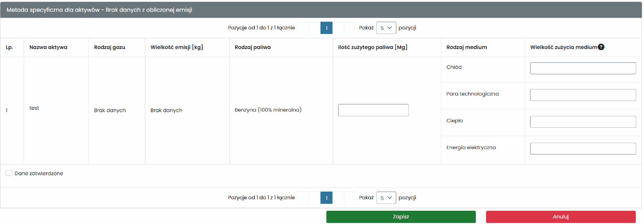Focus the Ilość zużytego paliwa input field

tap(373, 110)
